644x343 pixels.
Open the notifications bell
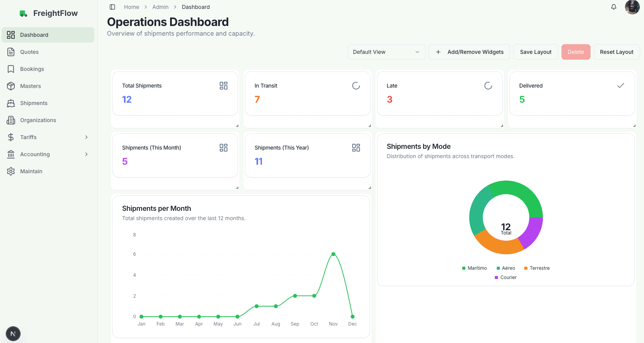pyautogui.click(x=614, y=7)
